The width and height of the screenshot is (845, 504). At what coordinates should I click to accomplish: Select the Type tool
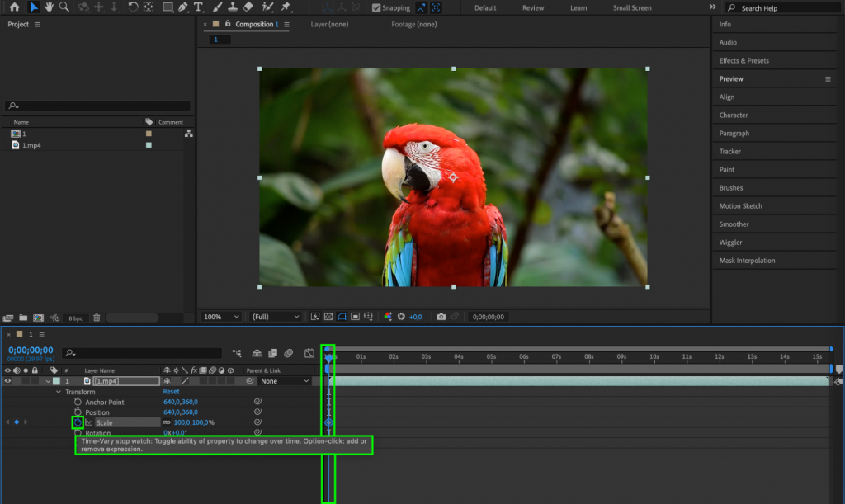tap(198, 8)
